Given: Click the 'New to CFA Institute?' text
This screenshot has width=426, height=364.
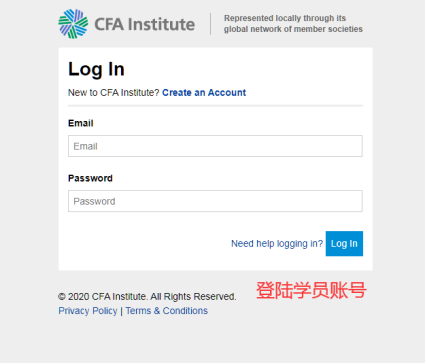Looking at the screenshot, I should coord(114,93).
